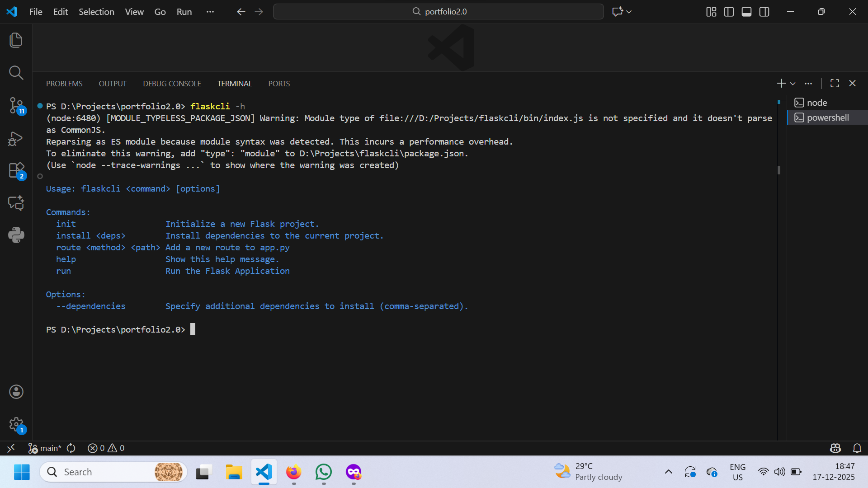Open the Accounts icon in activity bar

click(16, 392)
